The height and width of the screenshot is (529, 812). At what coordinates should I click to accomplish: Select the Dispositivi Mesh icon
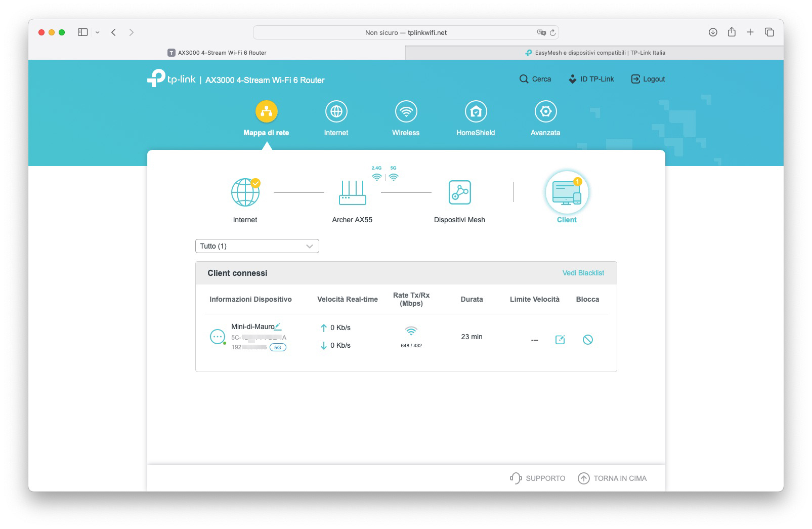click(460, 192)
